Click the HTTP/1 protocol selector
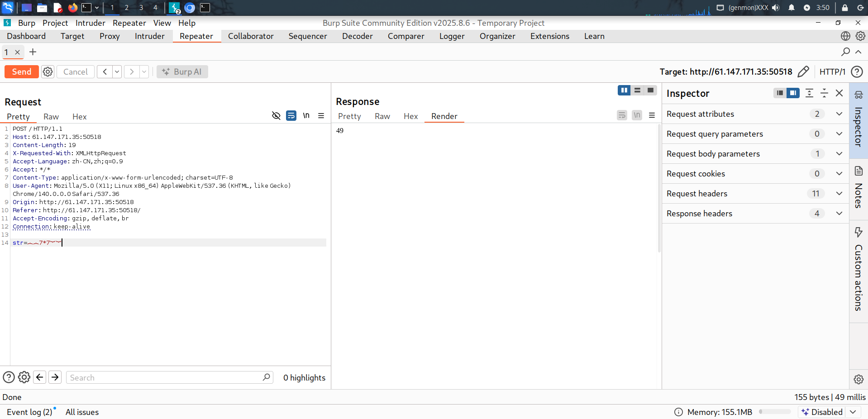 [x=832, y=71]
